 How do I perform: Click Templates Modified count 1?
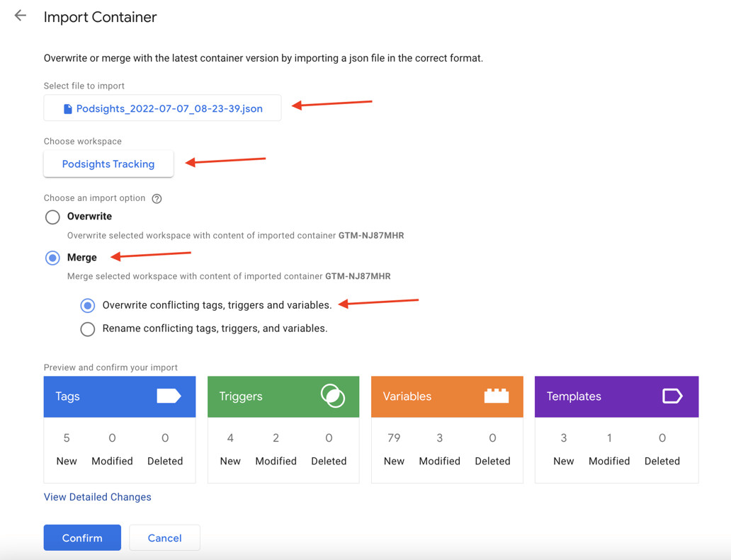click(x=609, y=438)
